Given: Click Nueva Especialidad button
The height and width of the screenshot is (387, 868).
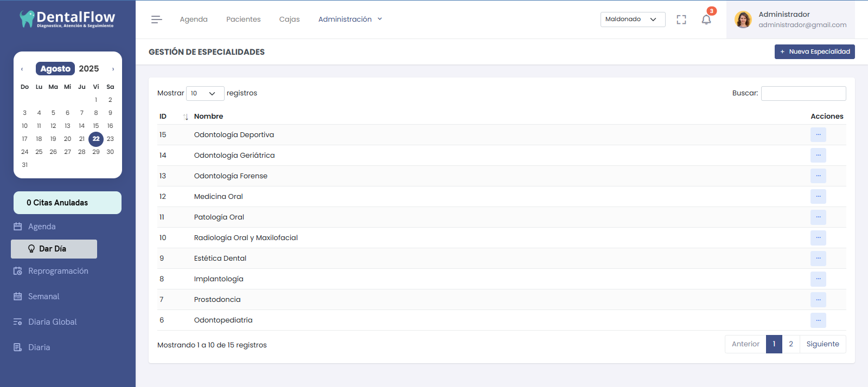Looking at the screenshot, I should pyautogui.click(x=814, y=51).
